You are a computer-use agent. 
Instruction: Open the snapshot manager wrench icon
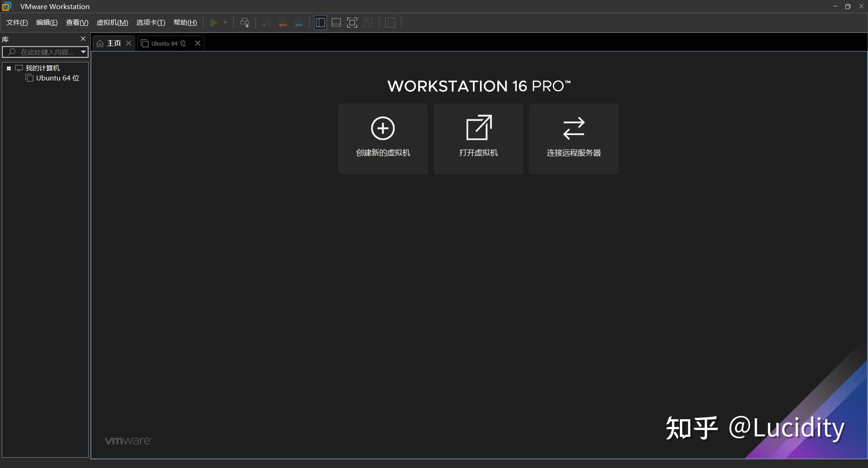click(x=299, y=23)
